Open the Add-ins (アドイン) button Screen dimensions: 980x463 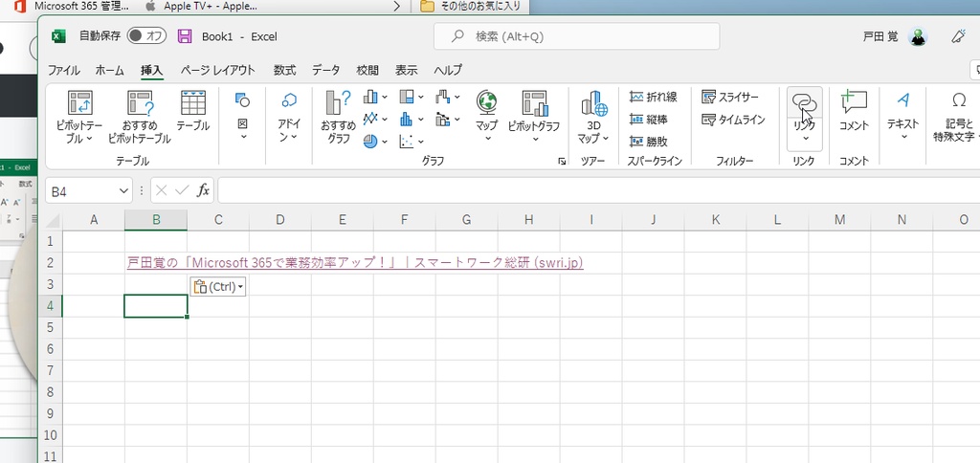click(289, 116)
